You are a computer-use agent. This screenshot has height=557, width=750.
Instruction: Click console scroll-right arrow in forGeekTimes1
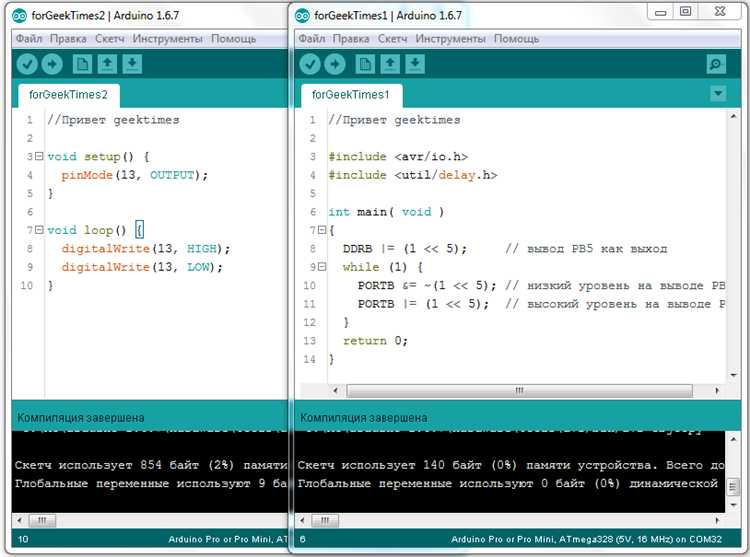(x=717, y=520)
